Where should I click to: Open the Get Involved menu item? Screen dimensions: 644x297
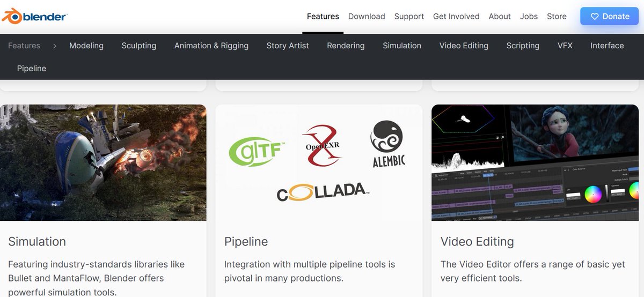(x=456, y=17)
